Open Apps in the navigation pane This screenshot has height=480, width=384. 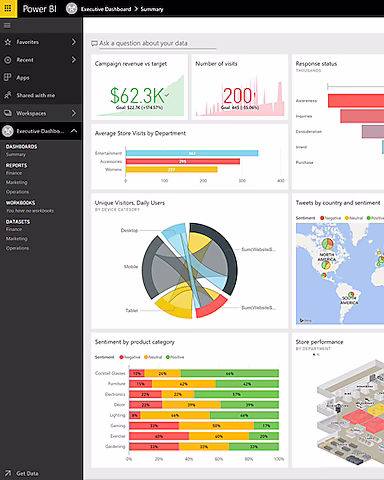[41, 78]
